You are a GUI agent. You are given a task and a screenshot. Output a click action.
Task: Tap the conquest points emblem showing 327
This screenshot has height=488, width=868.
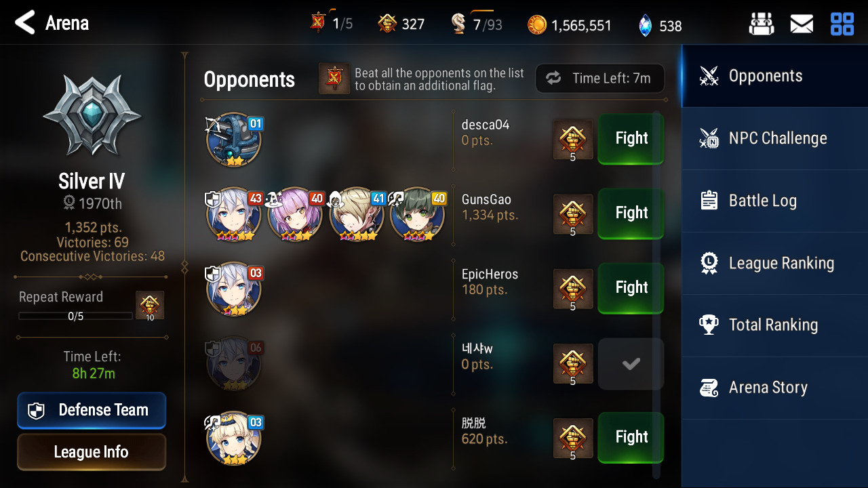click(x=387, y=24)
